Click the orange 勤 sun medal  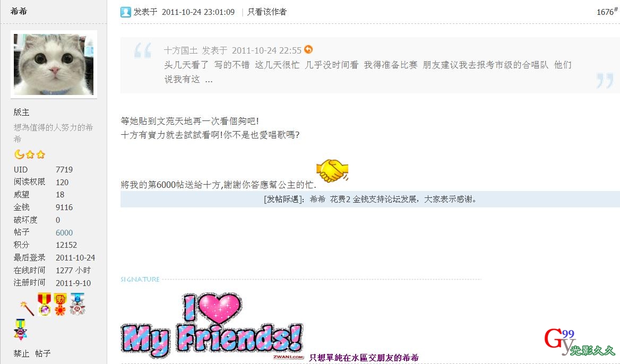60,304
